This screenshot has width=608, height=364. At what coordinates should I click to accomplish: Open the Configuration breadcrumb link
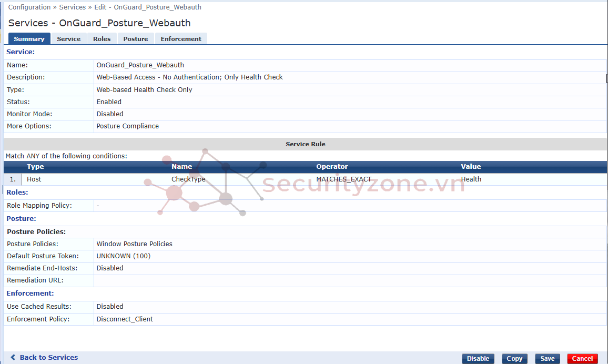click(29, 7)
